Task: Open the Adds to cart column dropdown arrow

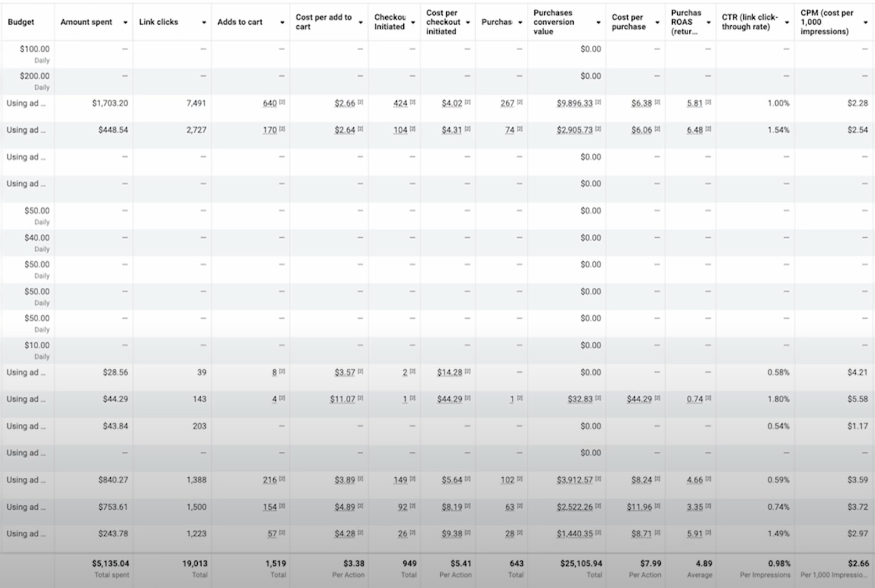Action: (x=282, y=23)
